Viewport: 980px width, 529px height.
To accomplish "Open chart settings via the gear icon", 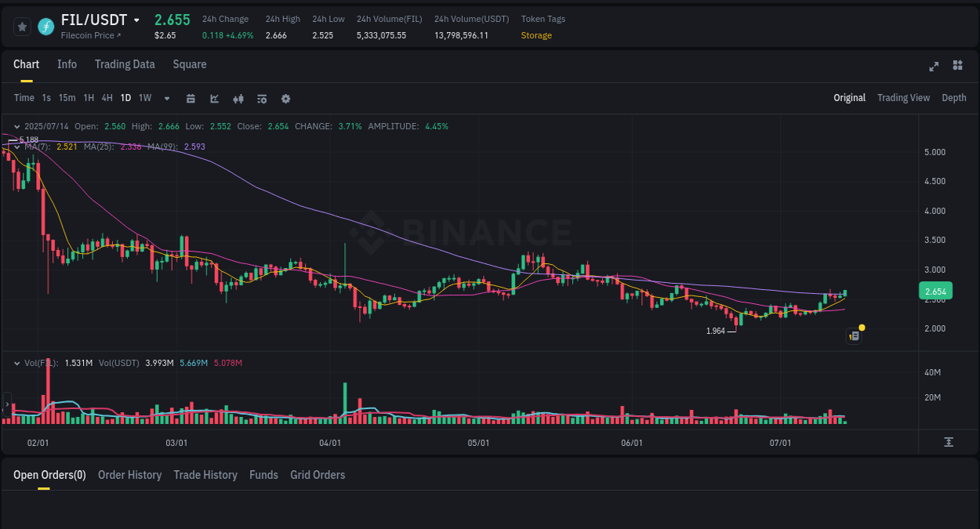I will coord(285,98).
